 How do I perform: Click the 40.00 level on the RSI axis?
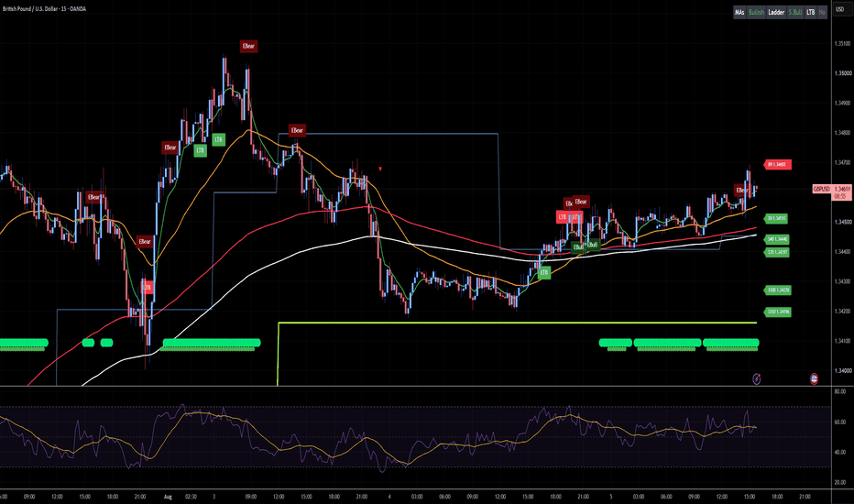pyautogui.click(x=840, y=452)
